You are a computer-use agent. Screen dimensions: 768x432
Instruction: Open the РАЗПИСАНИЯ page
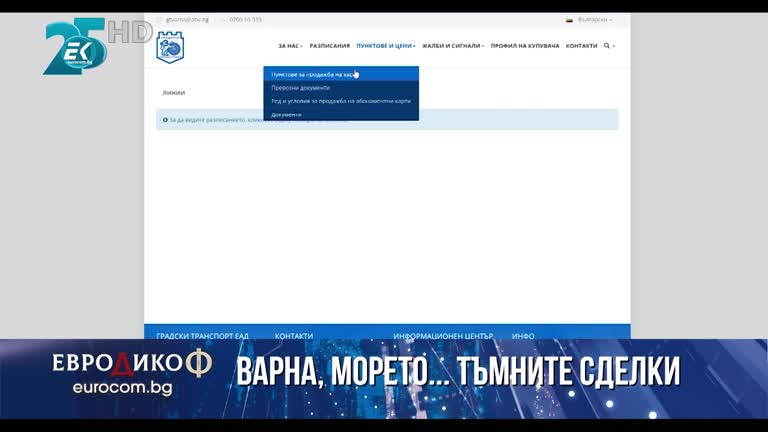coord(330,46)
